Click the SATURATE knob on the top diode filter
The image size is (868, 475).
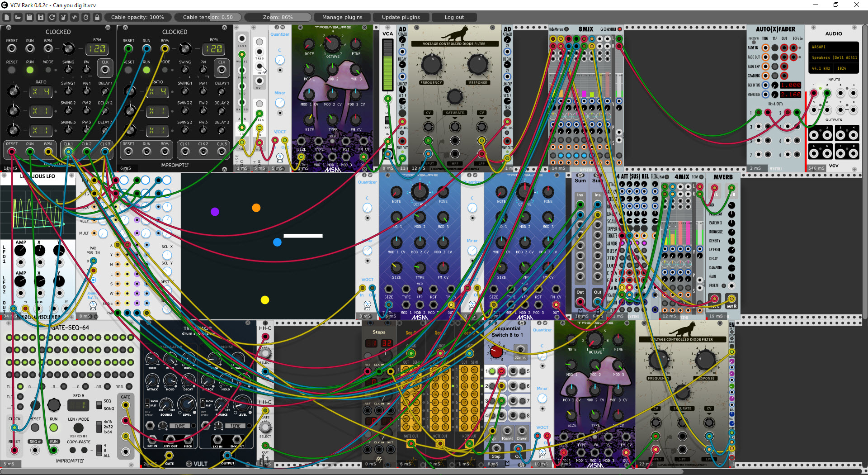[x=454, y=96]
